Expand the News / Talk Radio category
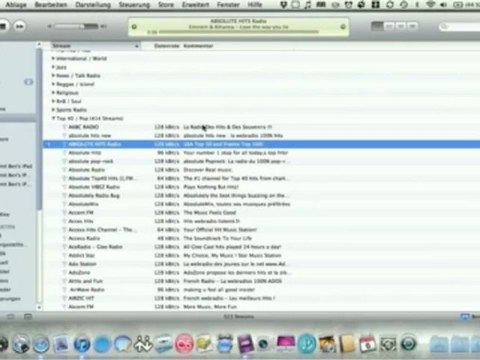The image size is (480, 360). click(53, 76)
